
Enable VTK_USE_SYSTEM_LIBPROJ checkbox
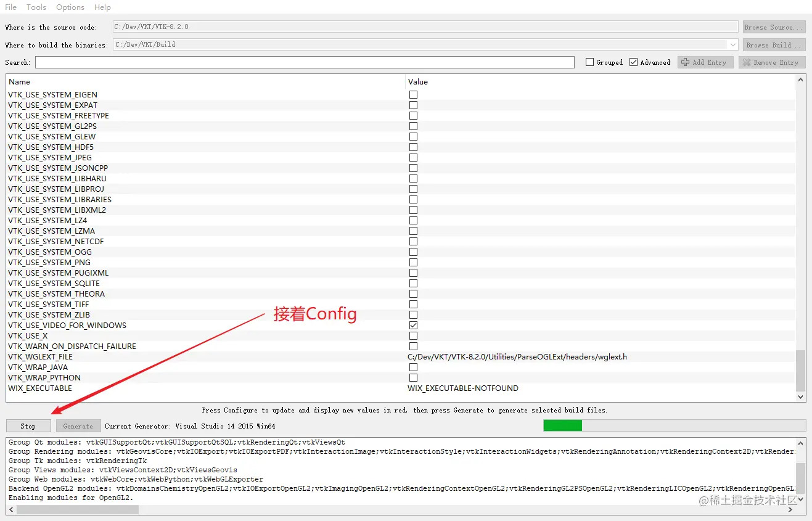(413, 189)
